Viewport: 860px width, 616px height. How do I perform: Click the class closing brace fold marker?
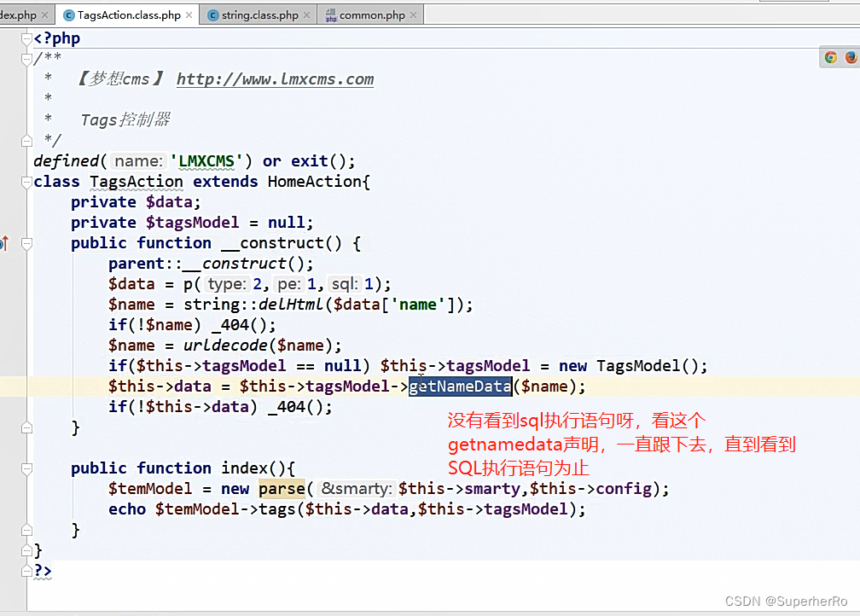26,550
